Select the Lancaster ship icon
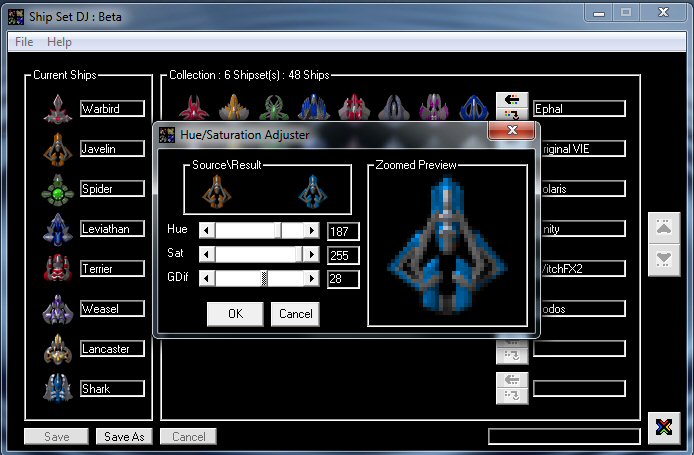This screenshot has height=455, width=694. pos(58,349)
